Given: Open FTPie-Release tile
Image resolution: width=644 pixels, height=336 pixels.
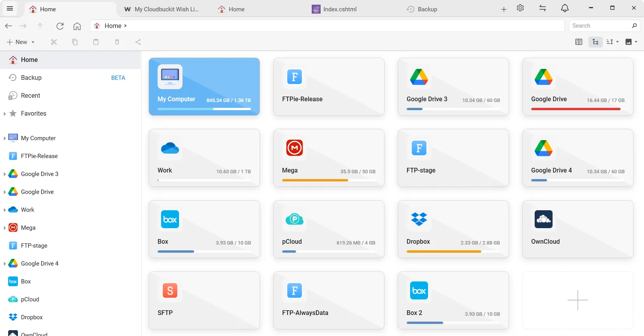Looking at the screenshot, I should pyautogui.click(x=329, y=86).
